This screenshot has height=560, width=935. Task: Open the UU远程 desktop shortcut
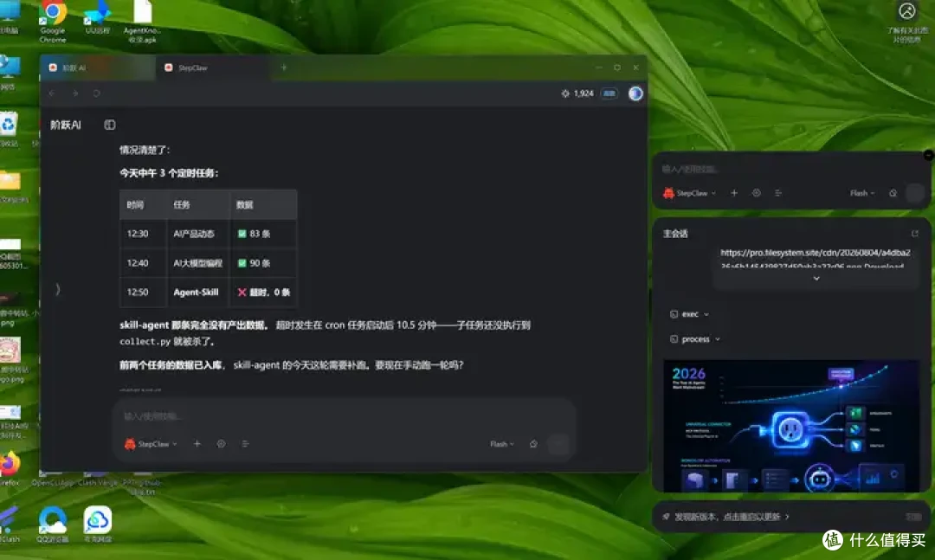97,18
